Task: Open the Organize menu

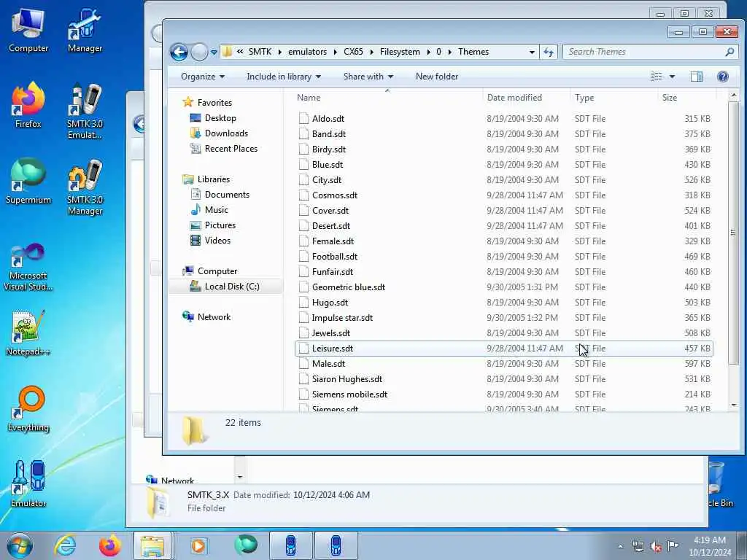Action: click(203, 77)
